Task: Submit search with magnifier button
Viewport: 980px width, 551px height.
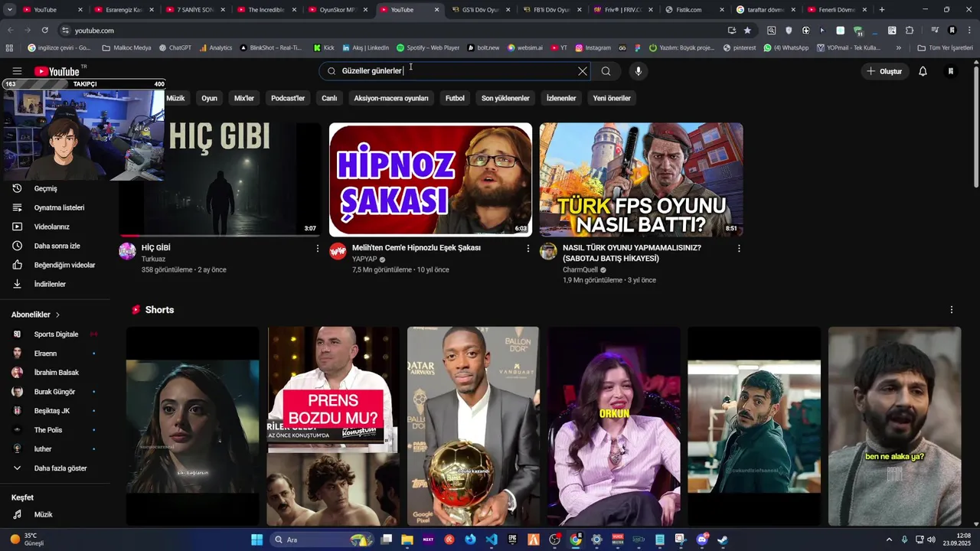Action: (606, 71)
